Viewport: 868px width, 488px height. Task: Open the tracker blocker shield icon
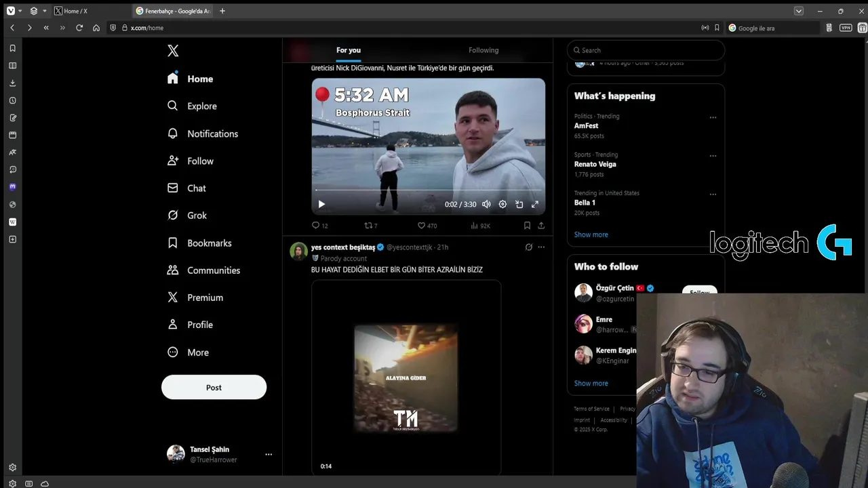[x=113, y=28]
